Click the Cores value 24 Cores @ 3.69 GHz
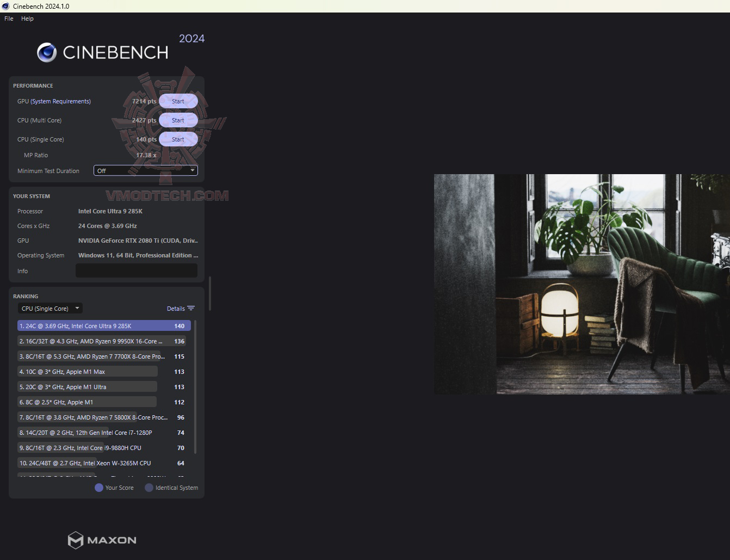The height and width of the screenshot is (560, 730). (108, 226)
